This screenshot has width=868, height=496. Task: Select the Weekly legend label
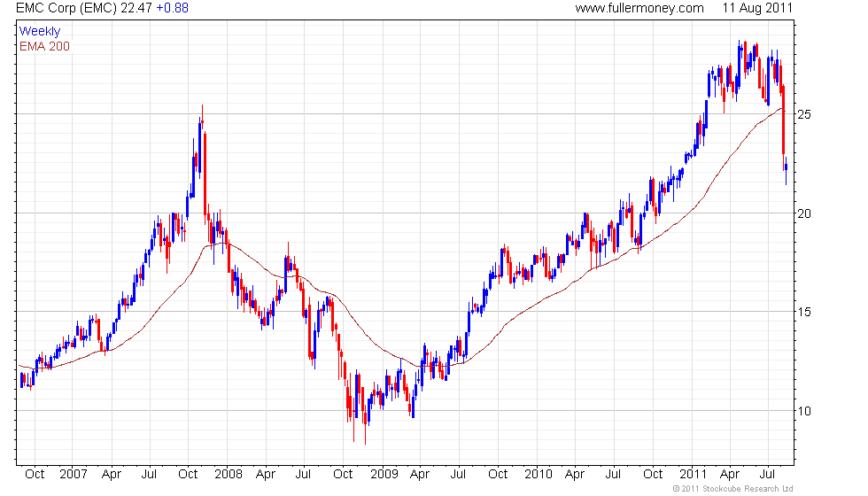[x=39, y=31]
